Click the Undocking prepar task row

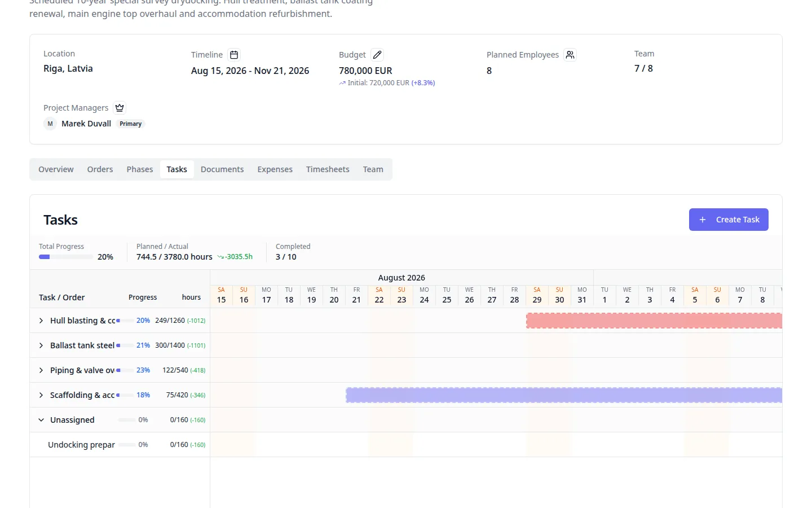point(406,445)
